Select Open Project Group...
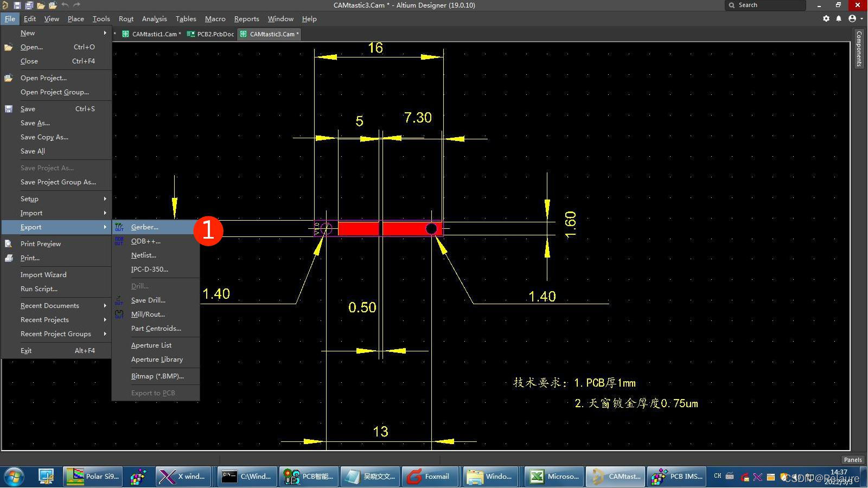Viewport: 868px width, 488px height. click(x=56, y=92)
